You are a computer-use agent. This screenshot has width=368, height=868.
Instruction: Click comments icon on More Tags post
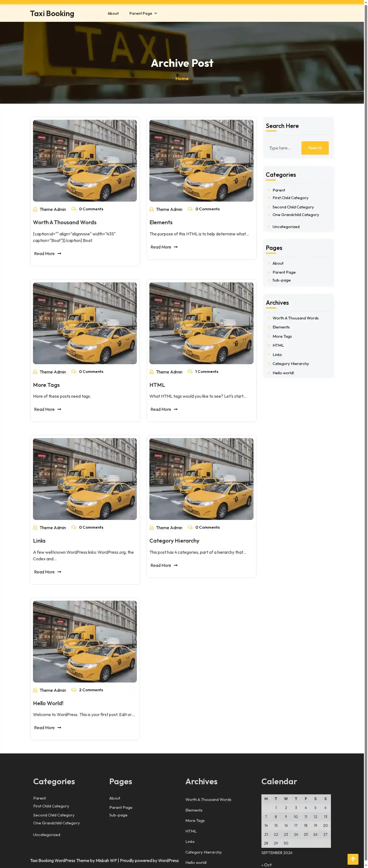click(x=74, y=371)
